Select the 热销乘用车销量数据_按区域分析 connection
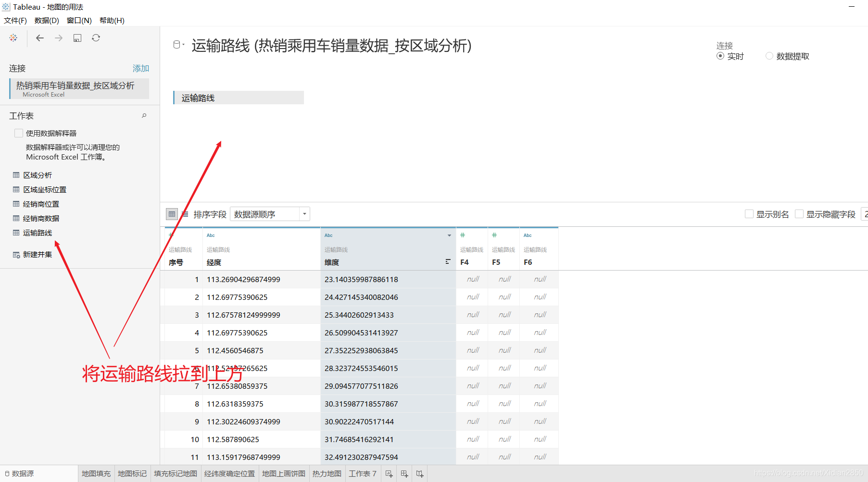Viewport: 868px width, 482px height. (79, 88)
